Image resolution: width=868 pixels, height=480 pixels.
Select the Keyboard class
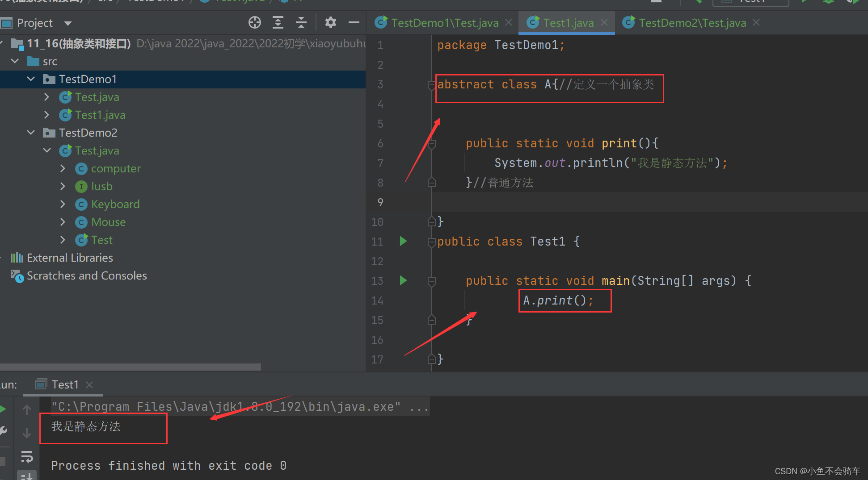pyautogui.click(x=107, y=204)
